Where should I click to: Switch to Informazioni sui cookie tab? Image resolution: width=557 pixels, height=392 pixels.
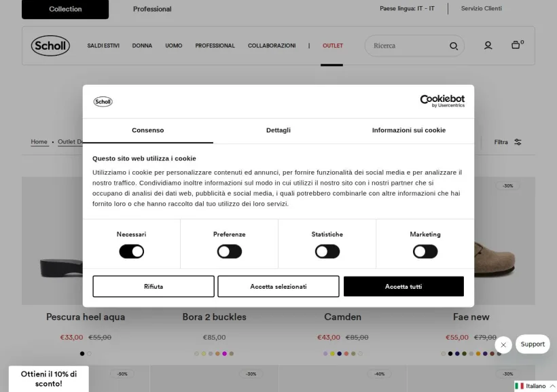(409, 130)
